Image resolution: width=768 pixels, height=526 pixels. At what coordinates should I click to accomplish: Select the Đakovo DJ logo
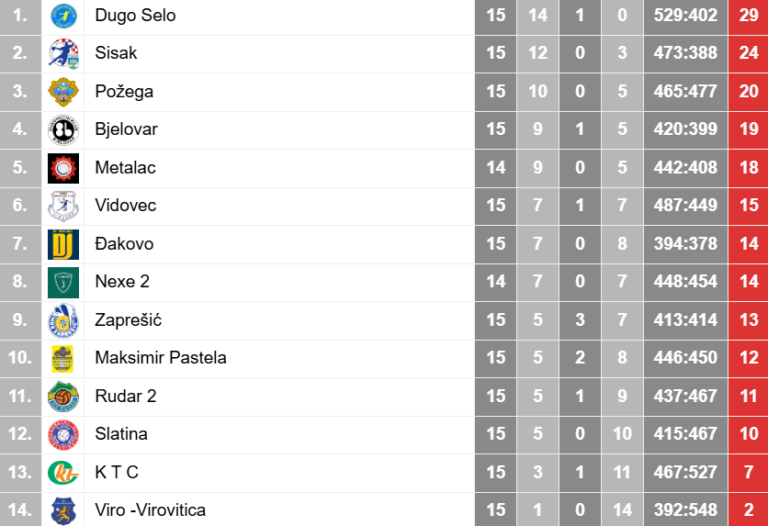click(x=63, y=244)
